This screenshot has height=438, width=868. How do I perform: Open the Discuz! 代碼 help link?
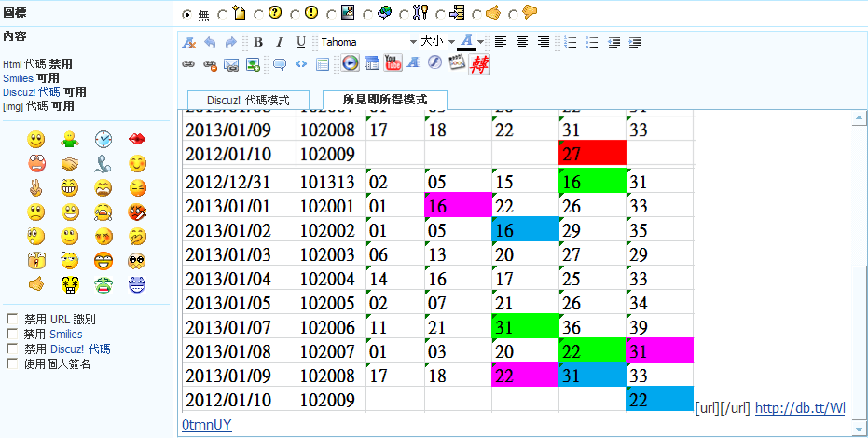(32, 92)
